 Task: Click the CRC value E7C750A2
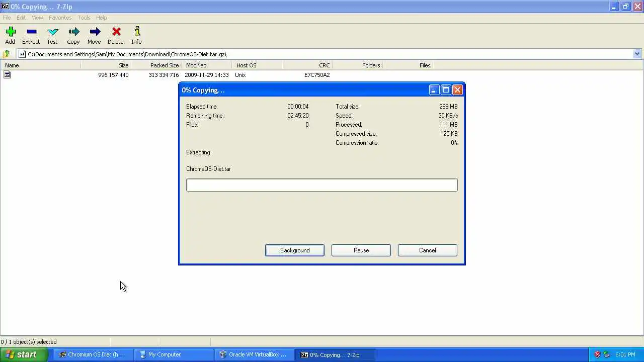[x=317, y=75]
